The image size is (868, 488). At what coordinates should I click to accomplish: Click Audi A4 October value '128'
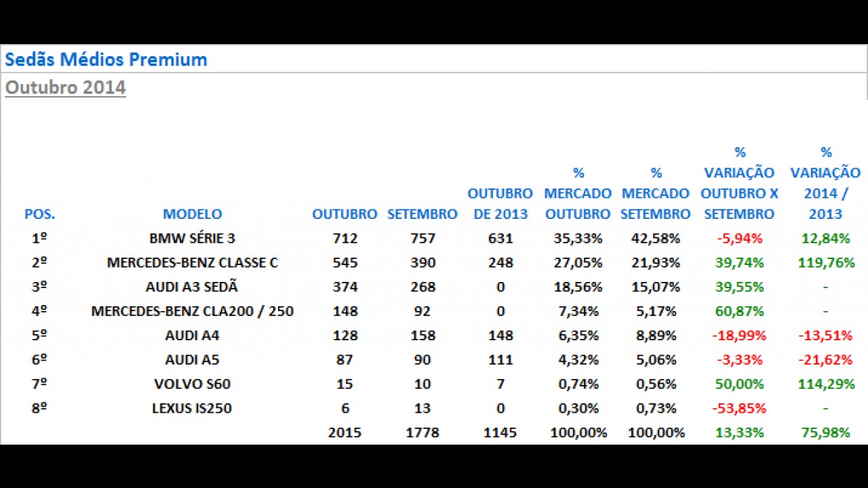[x=344, y=335]
